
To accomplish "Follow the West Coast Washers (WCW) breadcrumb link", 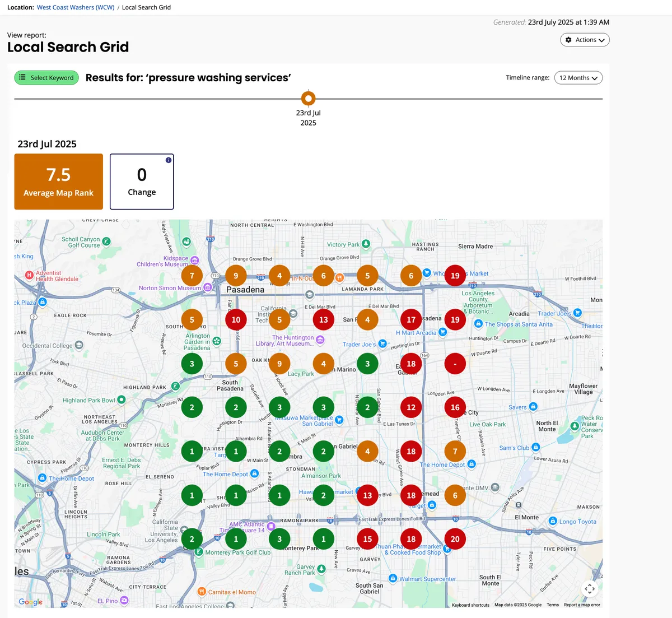I will coord(75,7).
